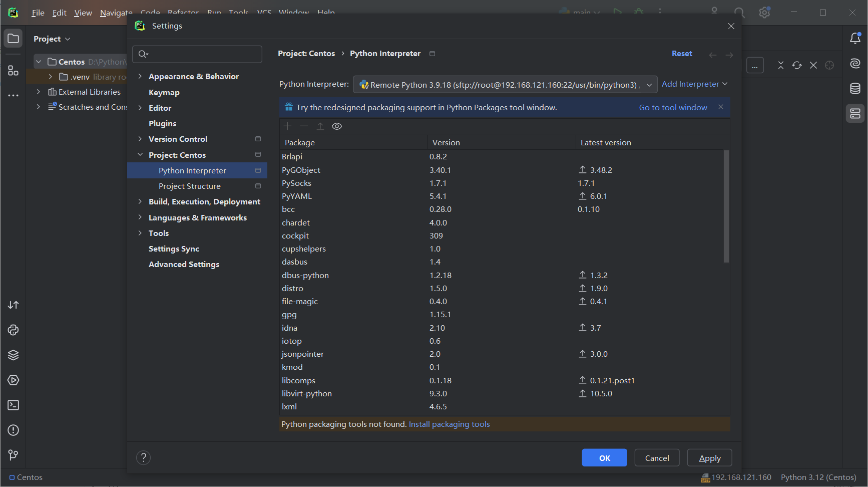Click the back navigation arrow in Settings

click(713, 55)
